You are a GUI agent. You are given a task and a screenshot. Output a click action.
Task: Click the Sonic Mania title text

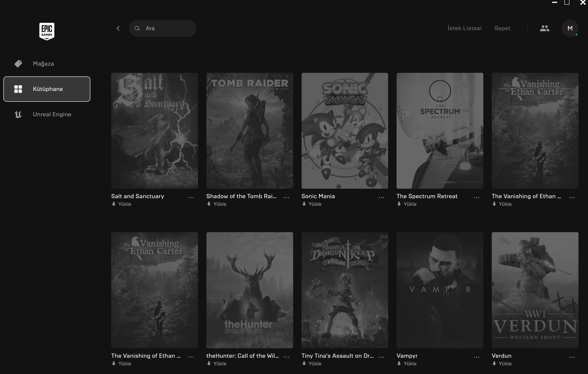point(318,196)
